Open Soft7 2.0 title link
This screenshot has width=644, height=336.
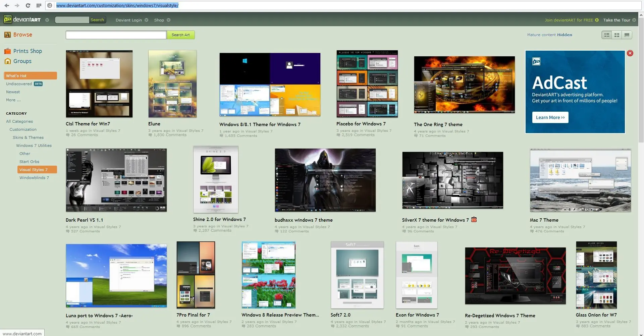pyautogui.click(x=340, y=315)
